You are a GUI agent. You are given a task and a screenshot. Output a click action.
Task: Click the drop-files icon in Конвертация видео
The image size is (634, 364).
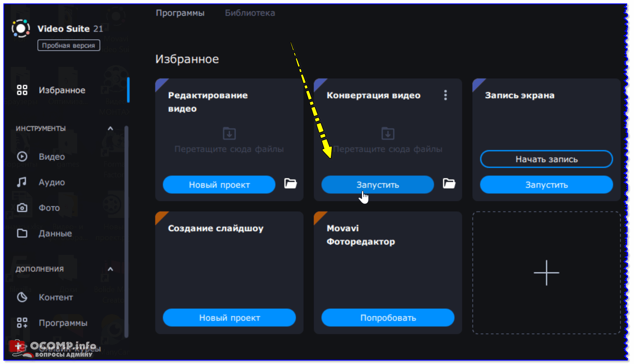388,133
